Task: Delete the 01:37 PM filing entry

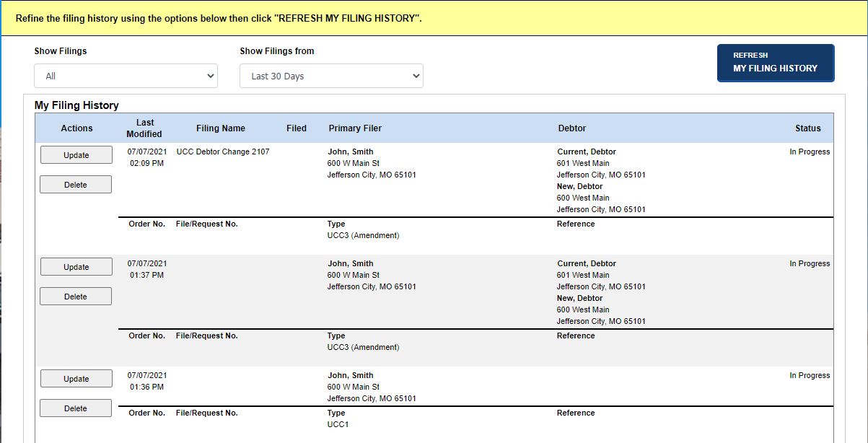Action: click(x=76, y=296)
